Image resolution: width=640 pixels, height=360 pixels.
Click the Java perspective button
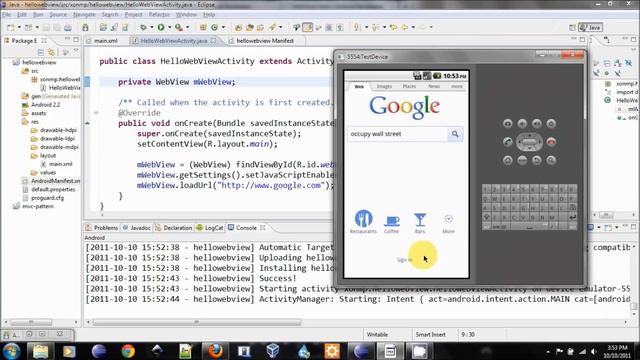tap(590, 27)
